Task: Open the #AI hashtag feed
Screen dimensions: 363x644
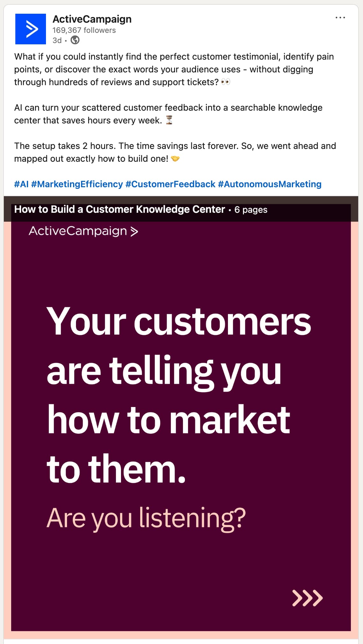Action: pyautogui.click(x=21, y=184)
